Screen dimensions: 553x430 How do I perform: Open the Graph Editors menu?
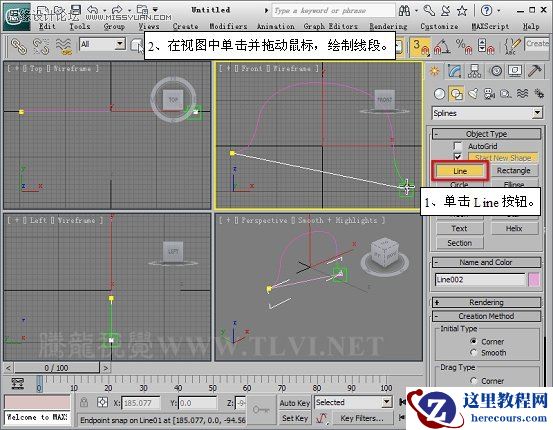click(x=330, y=26)
